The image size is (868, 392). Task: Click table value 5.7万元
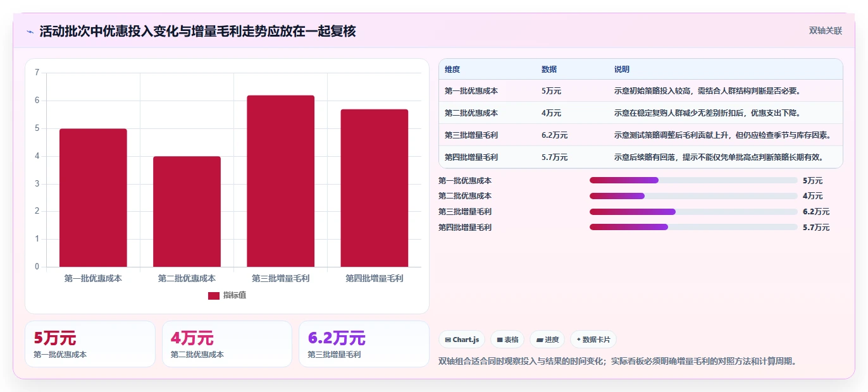[555, 157]
